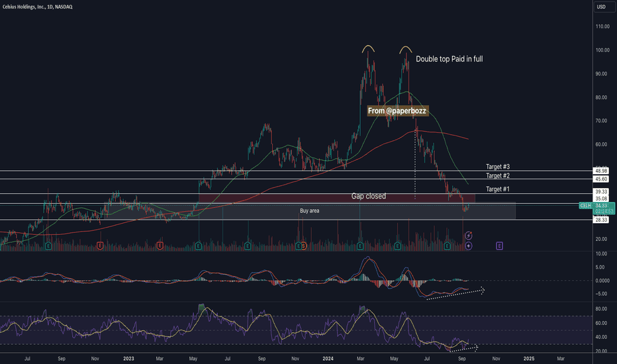Click the 2025 label on time axis

(529, 359)
